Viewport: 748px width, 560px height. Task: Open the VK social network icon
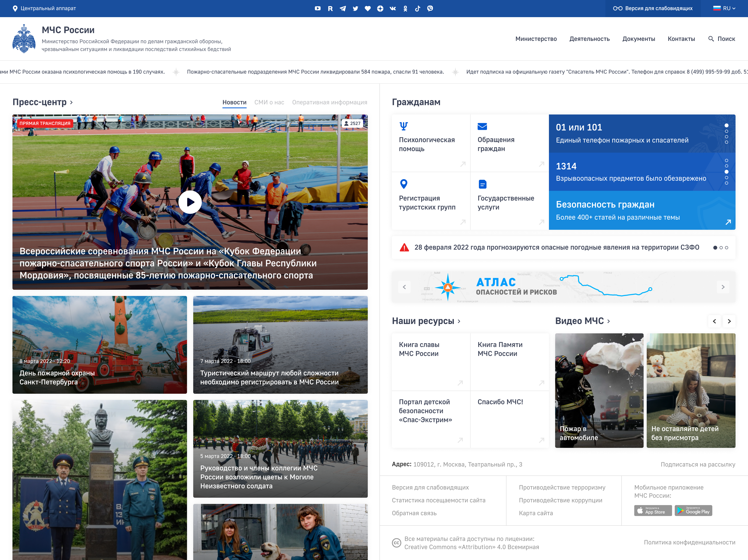[x=393, y=8]
